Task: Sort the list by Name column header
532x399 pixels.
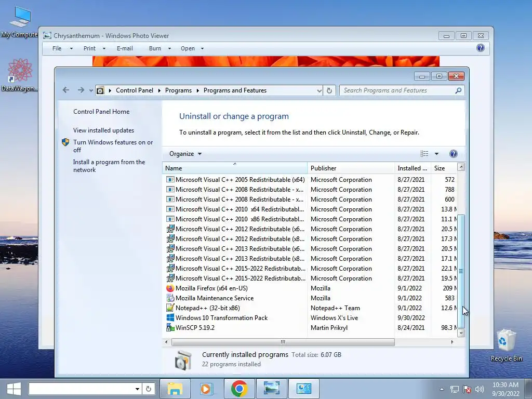Action: click(x=234, y=168)
